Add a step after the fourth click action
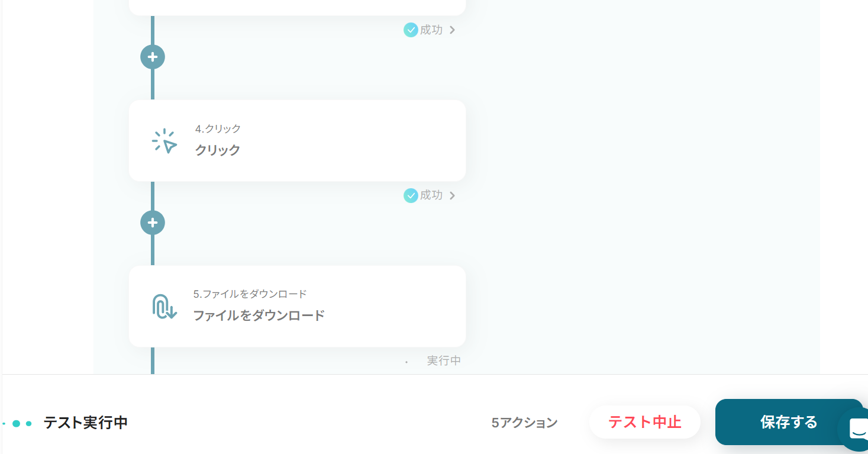The image size is (868, 454). pyautogui.click(x=153, y=223)
